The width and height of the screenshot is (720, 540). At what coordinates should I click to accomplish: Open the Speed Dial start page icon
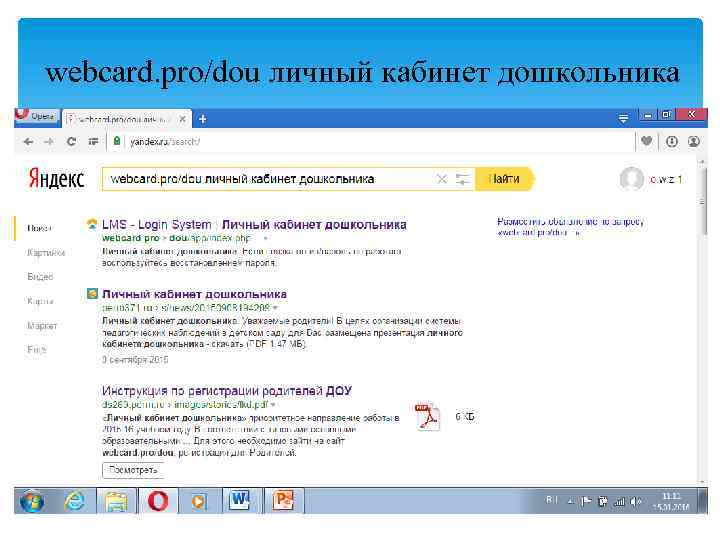pos(93,141)
